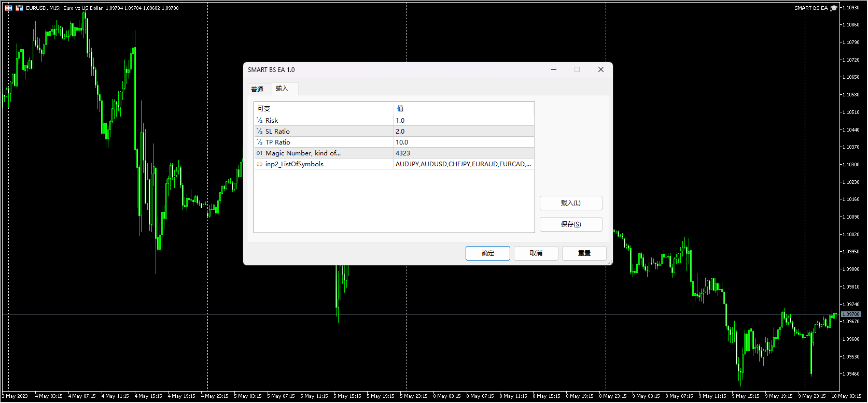Select the TP Ratio value 10.0 cell
Screen dimensions: 868x403
coord(464,142)
